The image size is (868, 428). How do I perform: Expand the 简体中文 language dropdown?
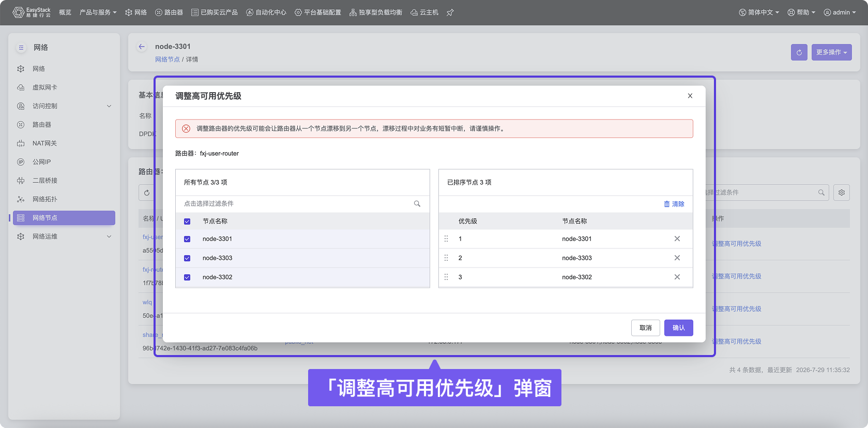pyautogui.click(x=759, y=12)
